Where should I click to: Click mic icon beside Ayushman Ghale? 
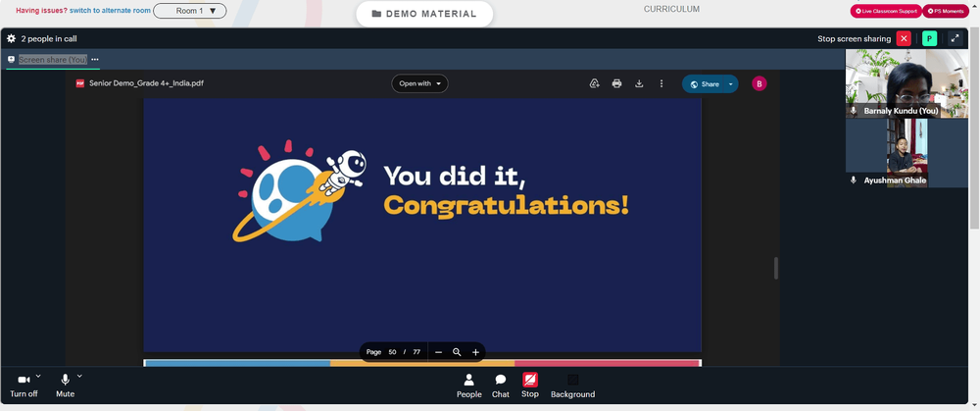pyautogui.click(x=854, y=180)
